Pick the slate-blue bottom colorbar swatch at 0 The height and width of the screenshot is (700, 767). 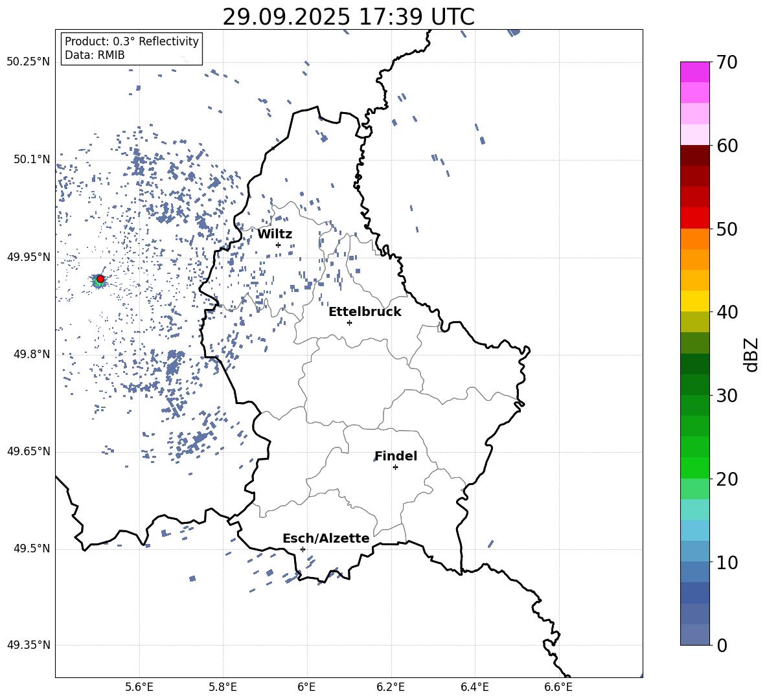point(695,635)
